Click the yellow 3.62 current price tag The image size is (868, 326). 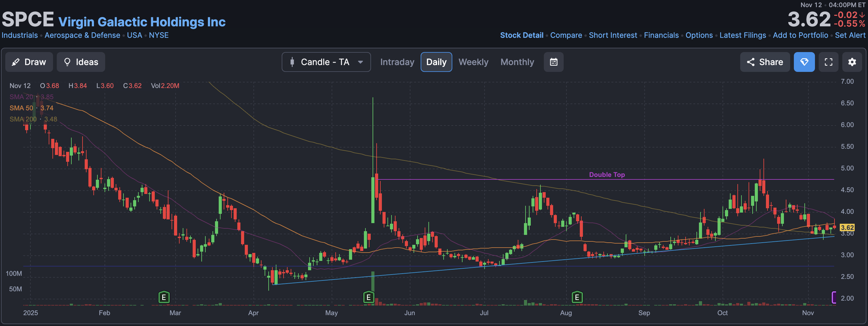pyautogui.click(x=847, y=227)
